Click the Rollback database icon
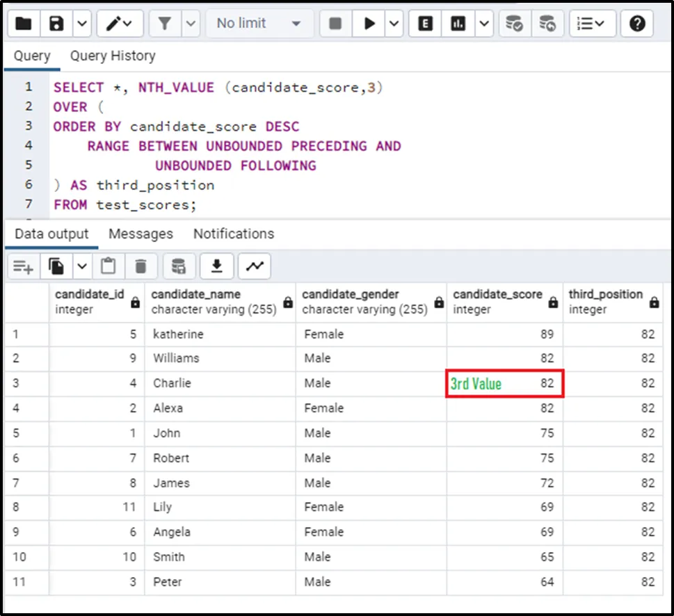The width and height of the screenshot is (674, 616). tap(548, 24)
